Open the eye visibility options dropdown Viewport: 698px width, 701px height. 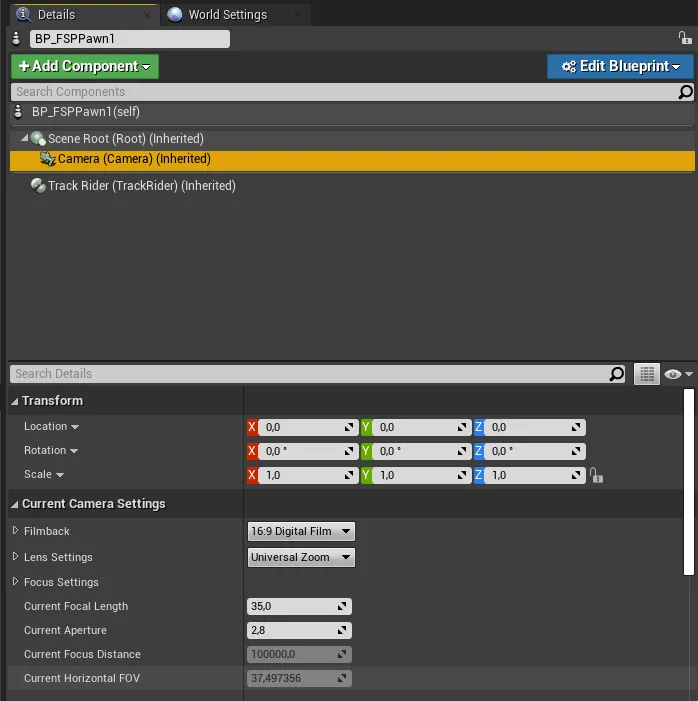click(x=677, y=374)
